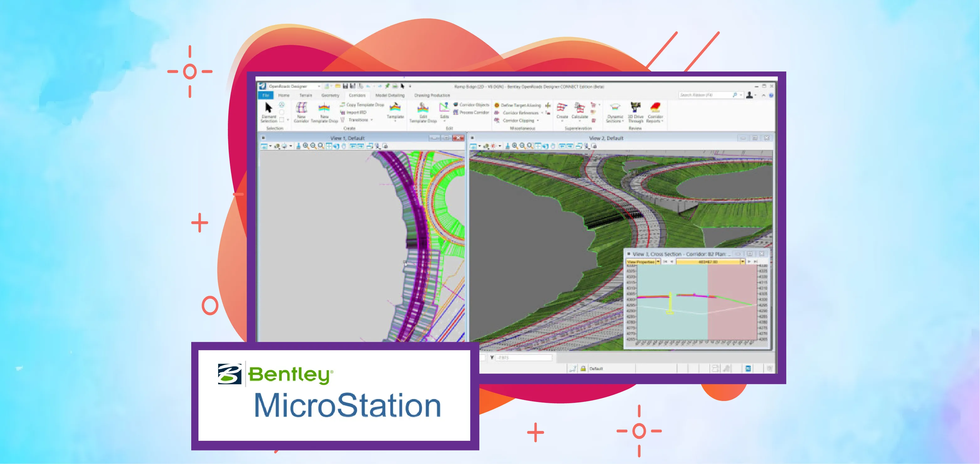Click the blue icon in the status bar

tap(748, 368)
